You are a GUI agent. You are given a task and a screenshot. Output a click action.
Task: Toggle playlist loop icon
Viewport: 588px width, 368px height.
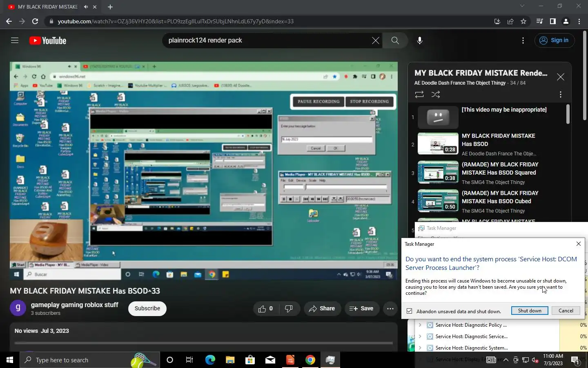coord(419,94)
